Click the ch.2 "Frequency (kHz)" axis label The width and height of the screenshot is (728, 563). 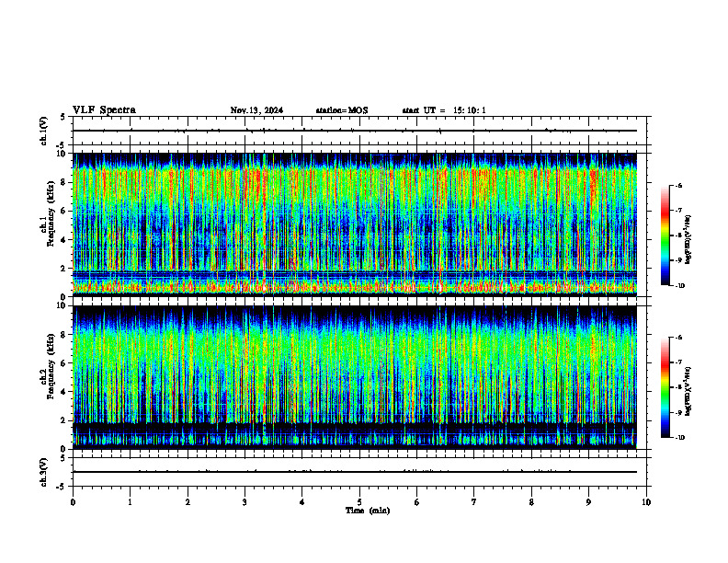click(x=51, y=366)
